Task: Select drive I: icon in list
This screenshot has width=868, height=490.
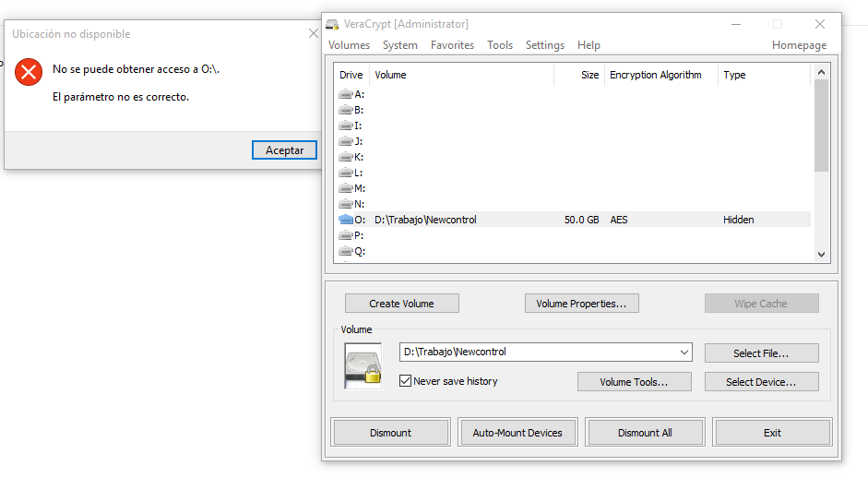Action: click(x=346, y=125)
